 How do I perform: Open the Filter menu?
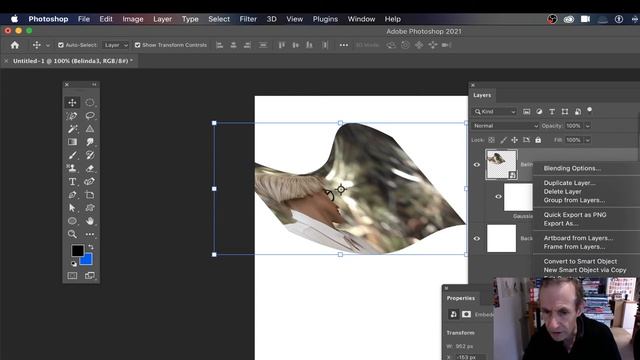[248, 19]
